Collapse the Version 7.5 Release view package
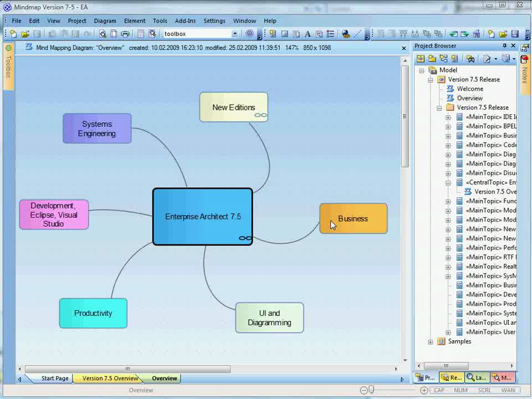The width and height of the screenshot is (532, 399). pyautogui.click(x=430, y=80)
